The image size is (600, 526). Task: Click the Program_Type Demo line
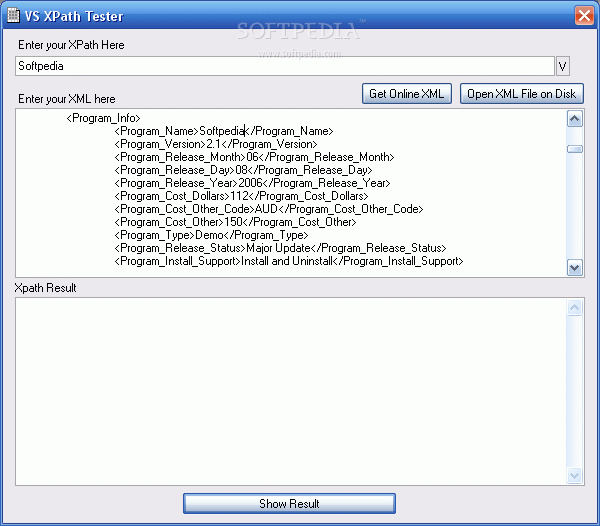211,235
